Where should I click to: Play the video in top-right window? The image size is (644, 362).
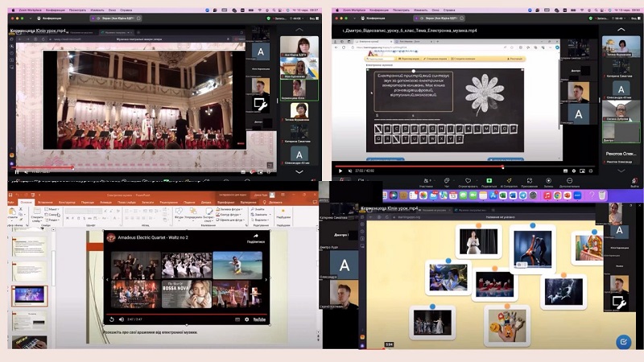340,171
